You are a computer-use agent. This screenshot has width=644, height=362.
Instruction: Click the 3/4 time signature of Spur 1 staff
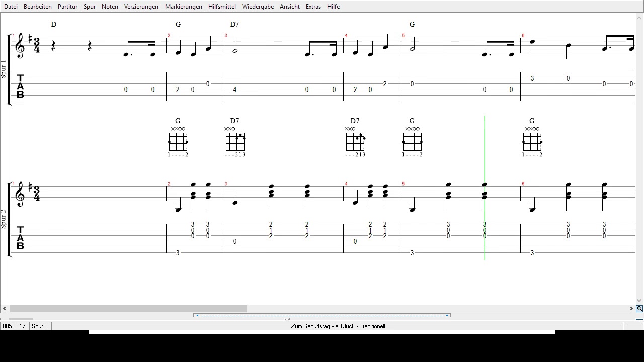37,45
